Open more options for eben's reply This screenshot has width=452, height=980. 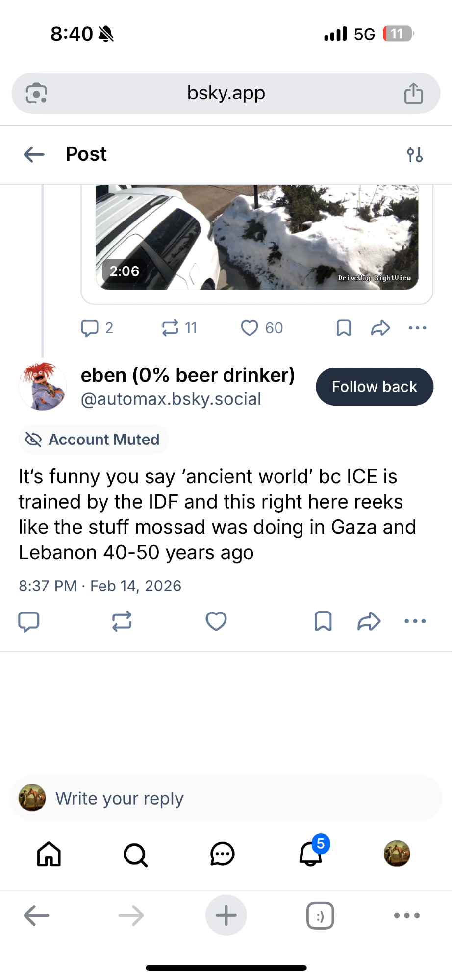click(415, 621)
